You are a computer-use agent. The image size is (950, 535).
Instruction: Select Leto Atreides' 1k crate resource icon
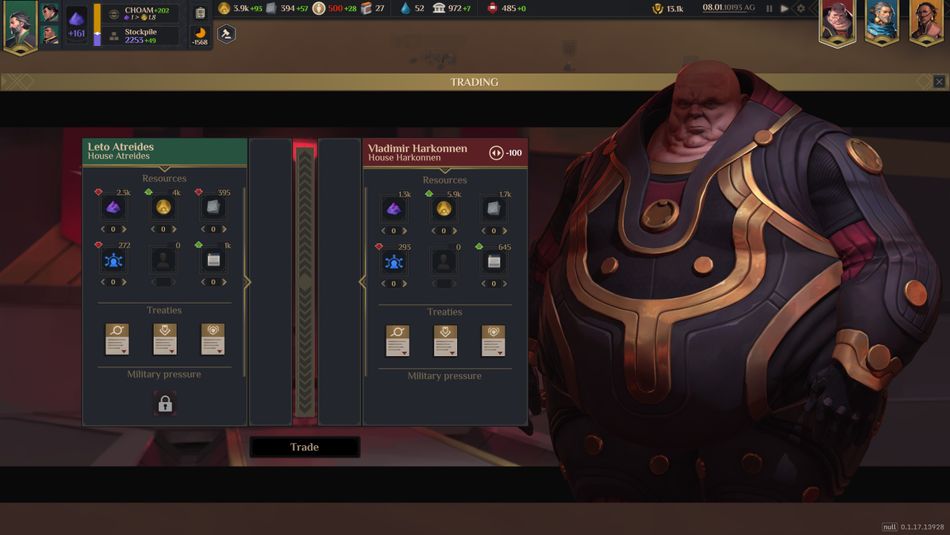(x=213, y=261)
